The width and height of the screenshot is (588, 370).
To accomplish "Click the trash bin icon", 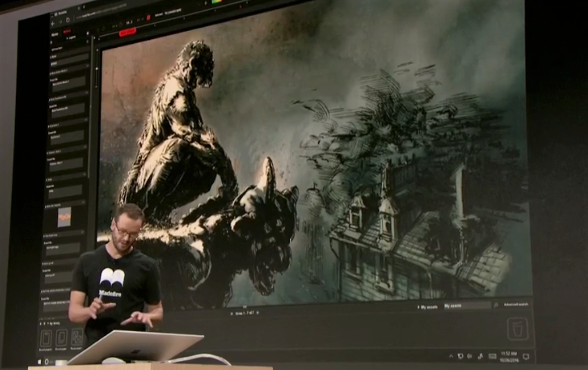I will pos(518,329).
